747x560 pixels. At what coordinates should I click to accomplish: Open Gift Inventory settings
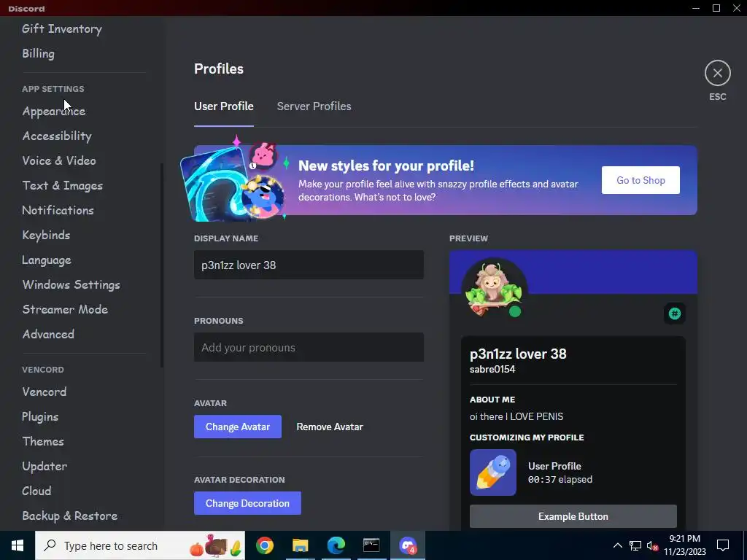point(62,28)
